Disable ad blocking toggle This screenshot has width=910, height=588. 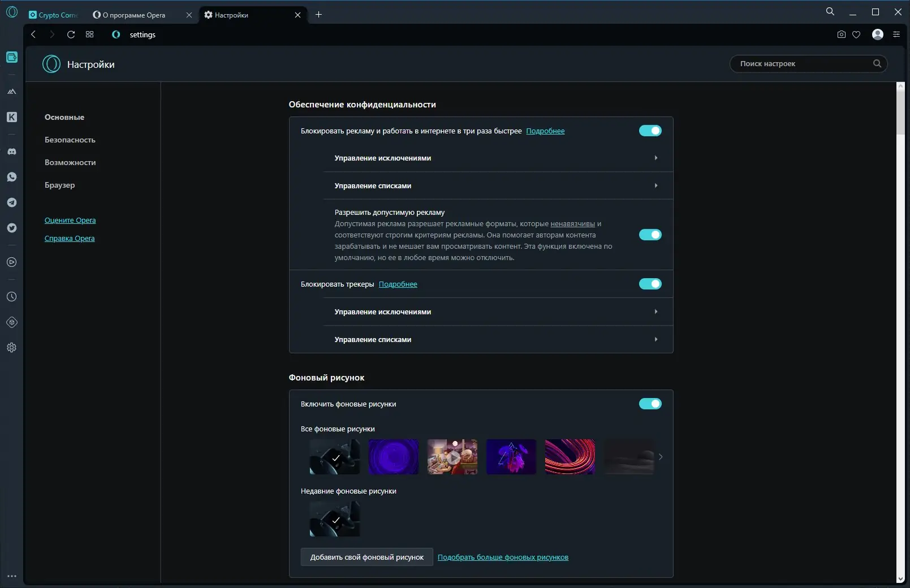click(650, 131)
